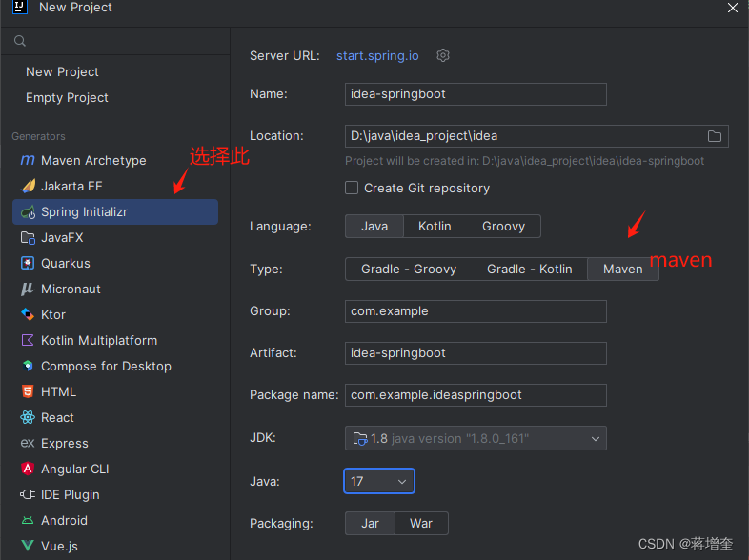Click the React atom icon

28,417
